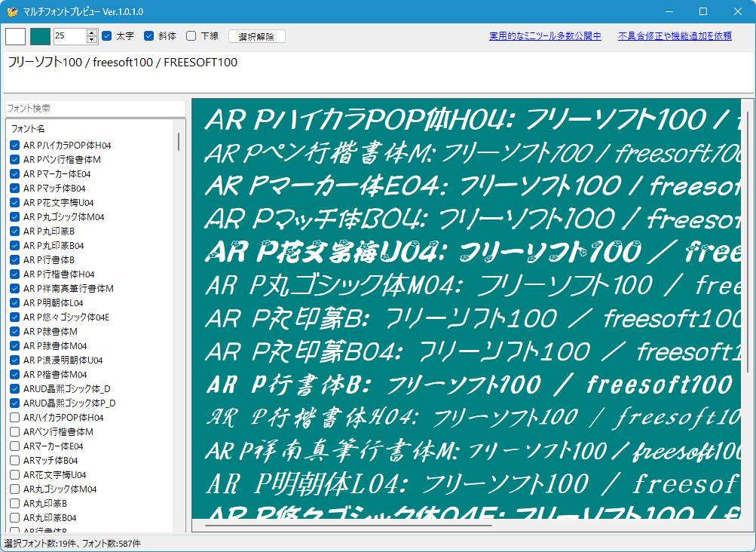Open the white text color swatch
The image size is (756, 552).
tap(15, 37)
